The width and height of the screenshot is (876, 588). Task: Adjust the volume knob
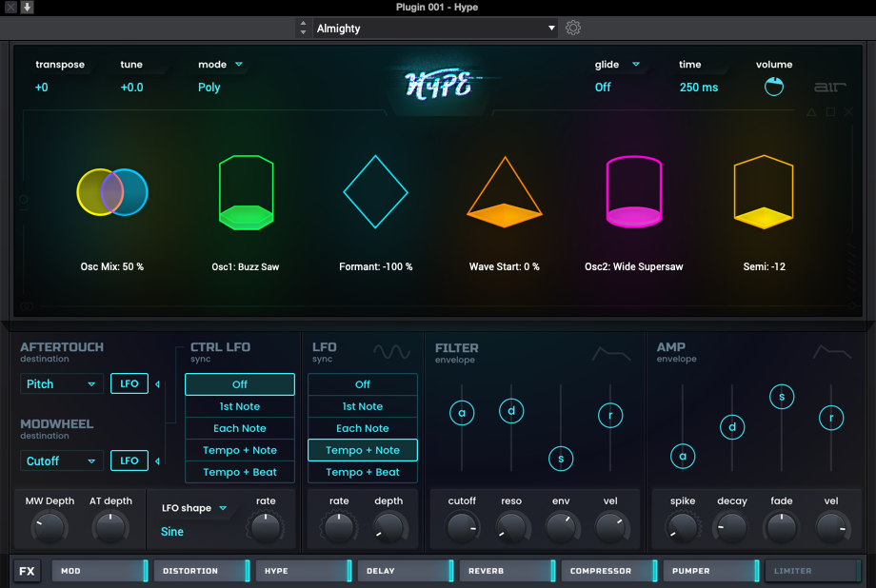pos(774,87)
